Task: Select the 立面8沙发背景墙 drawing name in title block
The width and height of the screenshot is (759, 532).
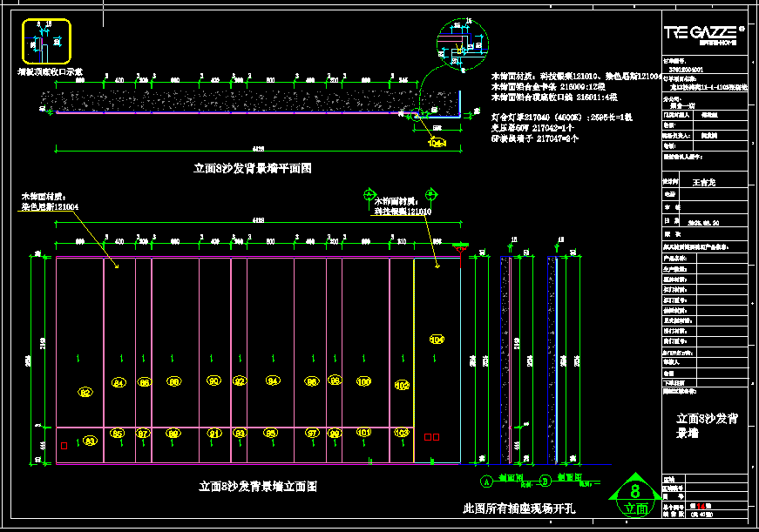Action: [x=707, y=425]
